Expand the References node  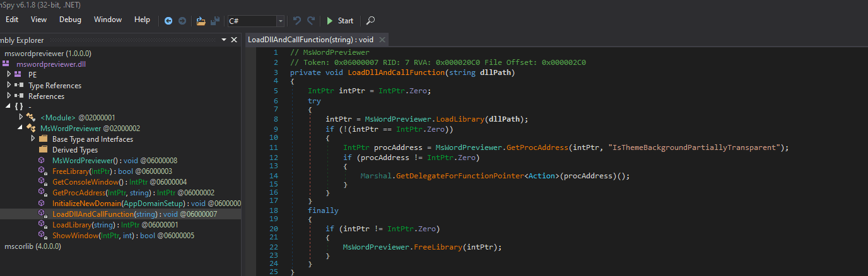click(x=9, y=96)
